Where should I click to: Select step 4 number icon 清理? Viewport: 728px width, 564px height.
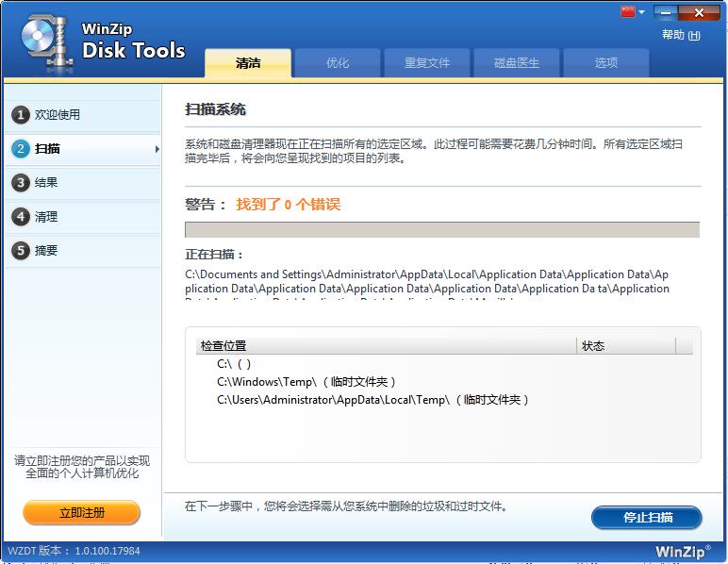coord(21,216)
